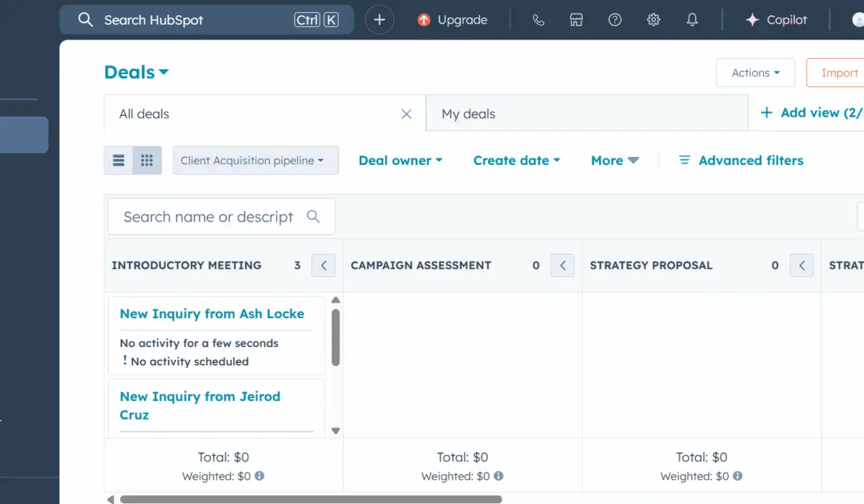Open the settings gear icon
Image resolution: width=864 pixels, height=504 pixels.
point(653,20)
